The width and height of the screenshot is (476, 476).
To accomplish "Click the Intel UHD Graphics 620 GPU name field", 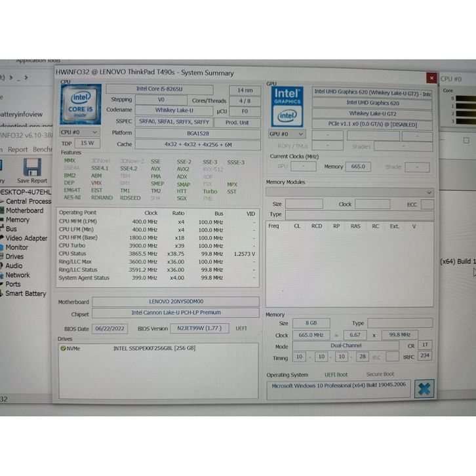I will pos(372,103).
